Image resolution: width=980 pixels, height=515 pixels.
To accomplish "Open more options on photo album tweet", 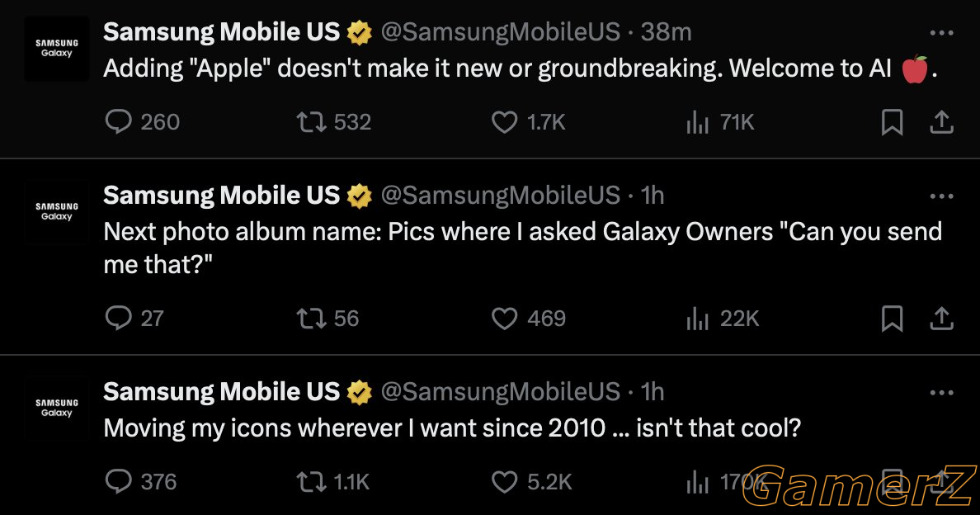I will point(941,196).
